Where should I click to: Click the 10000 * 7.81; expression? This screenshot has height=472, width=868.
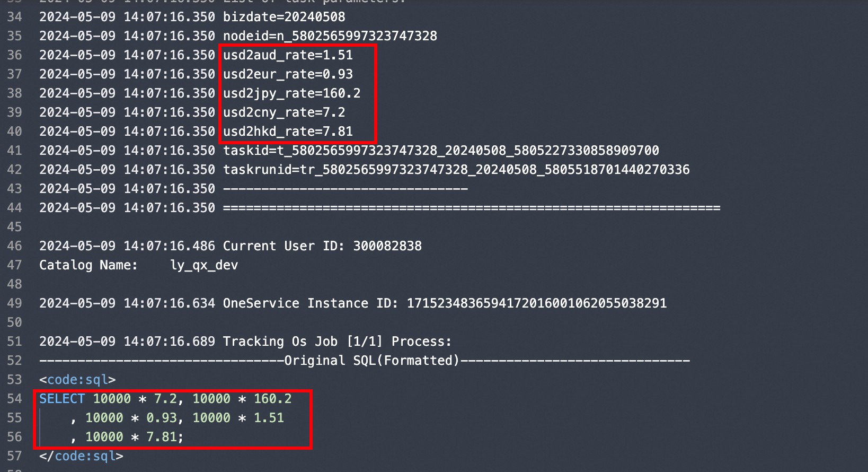point(134,437)
